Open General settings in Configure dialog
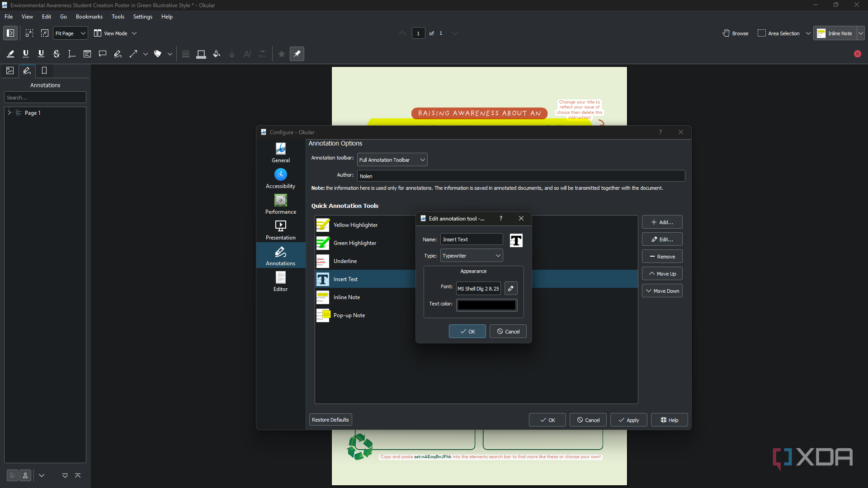868x488 pixels. pyautogui.click(x=281, y=153)
